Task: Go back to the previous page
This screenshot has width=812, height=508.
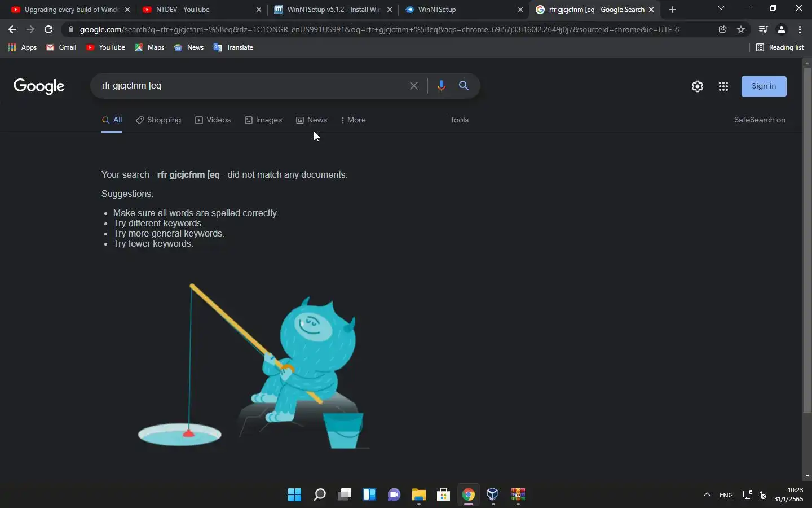Action: pyautogui.click(x=12, y=29)
